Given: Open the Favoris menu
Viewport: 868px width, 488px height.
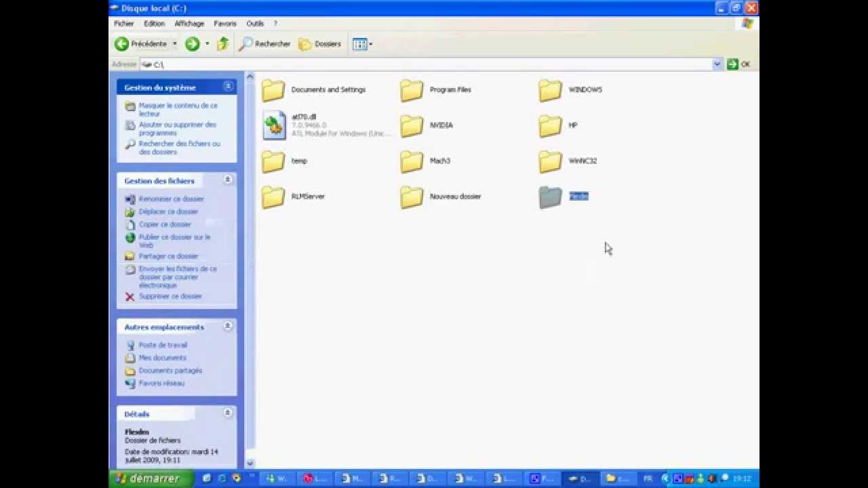Looking at the screenshot, I should (225, 24).
